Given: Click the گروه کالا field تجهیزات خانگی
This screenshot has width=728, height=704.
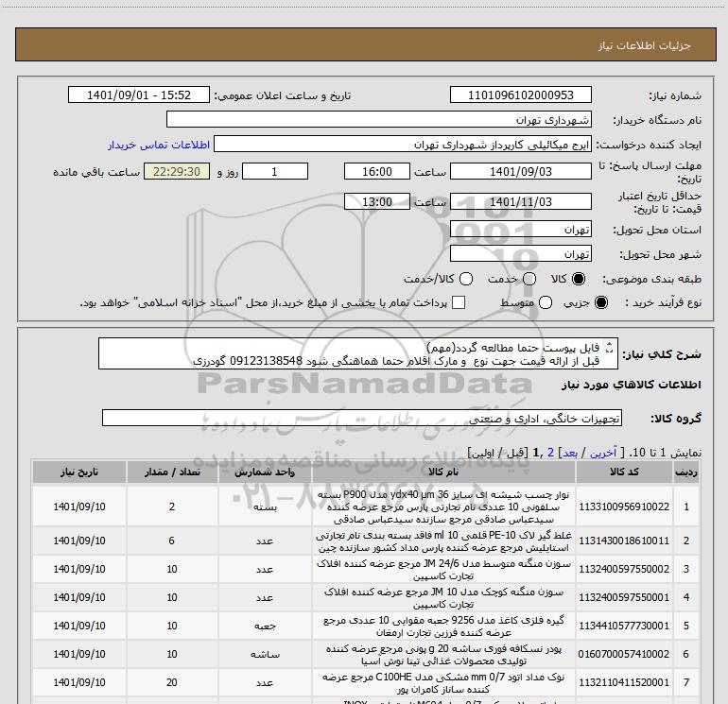Looking at the screenshot, I should click(362, 418).
